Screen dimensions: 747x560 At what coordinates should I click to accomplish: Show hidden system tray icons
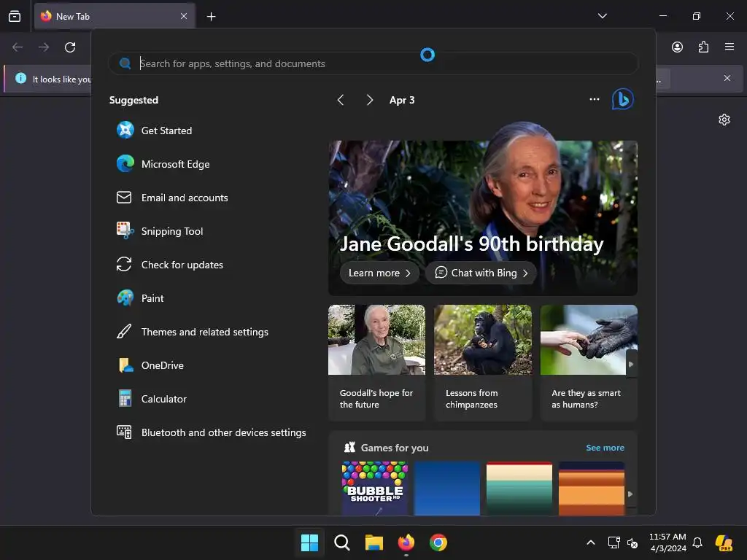tap(591, 542)
